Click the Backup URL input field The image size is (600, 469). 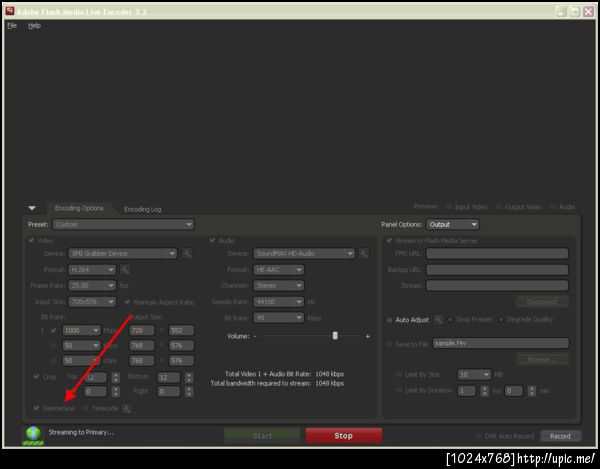[x=497, y=270]
